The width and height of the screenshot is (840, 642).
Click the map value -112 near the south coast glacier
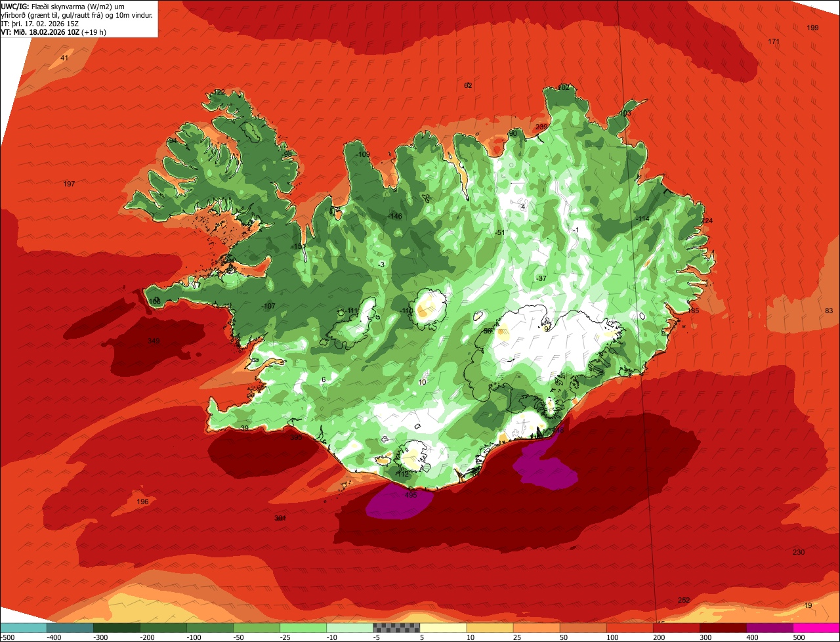pos(403,474)
